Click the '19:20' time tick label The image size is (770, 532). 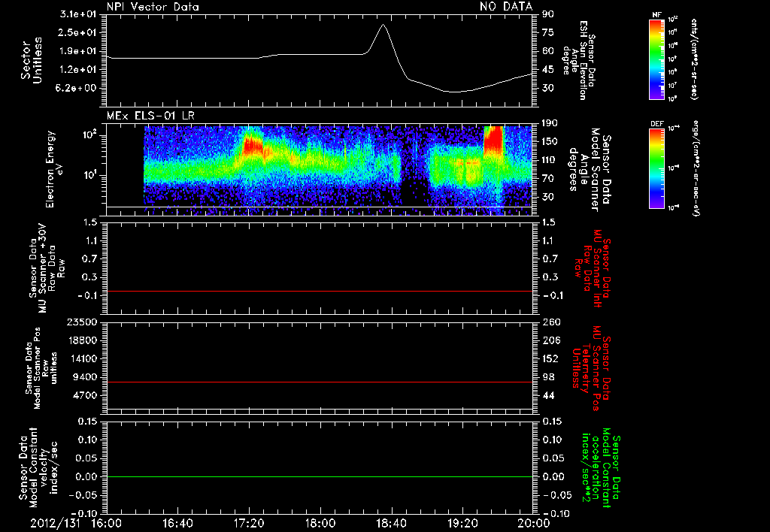click(462, 523)
